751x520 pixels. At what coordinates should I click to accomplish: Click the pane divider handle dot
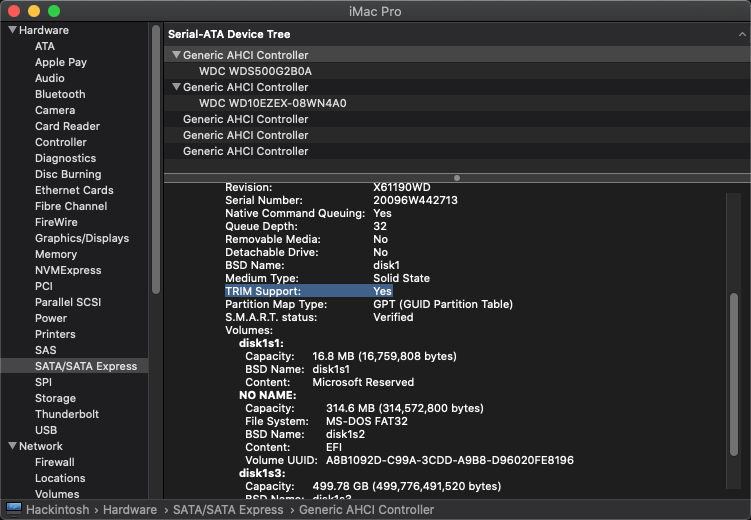[x=457, y=178]
